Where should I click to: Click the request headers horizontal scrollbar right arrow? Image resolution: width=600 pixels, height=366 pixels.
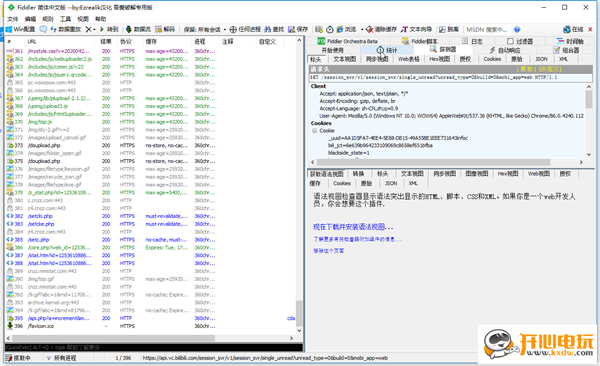(581, 162)
